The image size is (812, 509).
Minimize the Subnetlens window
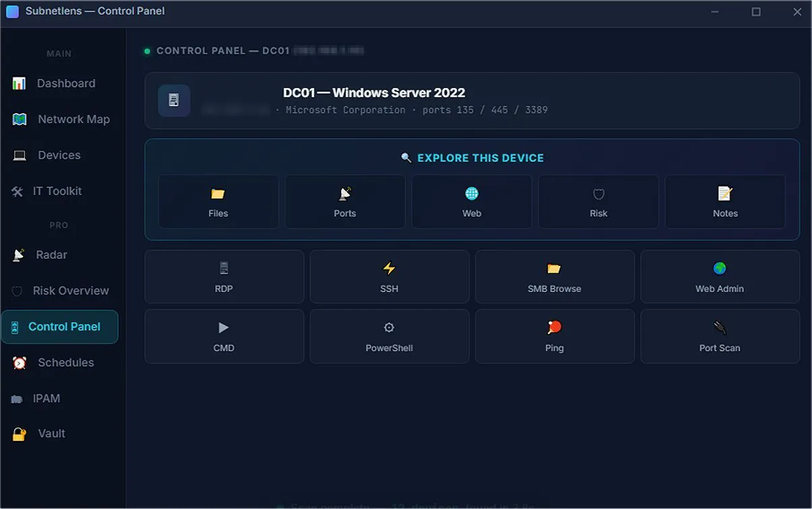click(x=716, y=11)
